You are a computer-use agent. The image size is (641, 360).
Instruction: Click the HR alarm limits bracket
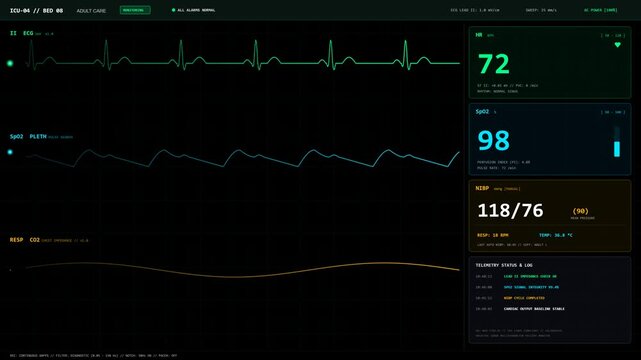[x=613, y=36]
